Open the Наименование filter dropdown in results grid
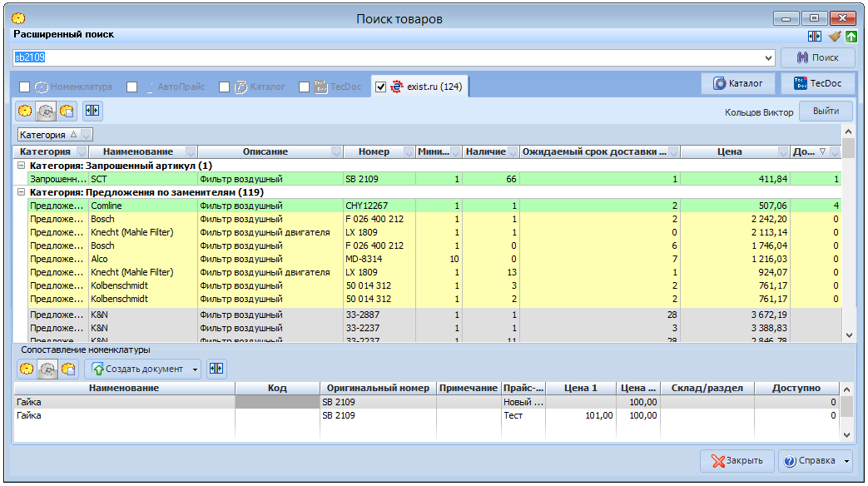Image resolution: width=868 pixels, height=486 pixels. tap(191, 152)
